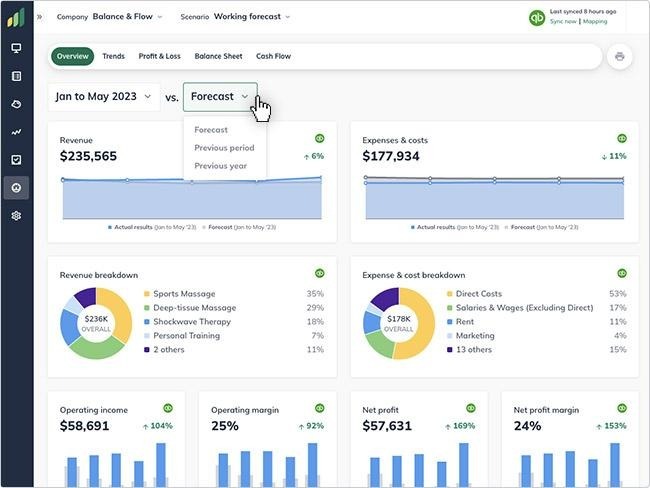The width and height of the screenshot is (650, 488).
Task: Click QuickBooks badge on Operating income card
Action: point(167,408)
